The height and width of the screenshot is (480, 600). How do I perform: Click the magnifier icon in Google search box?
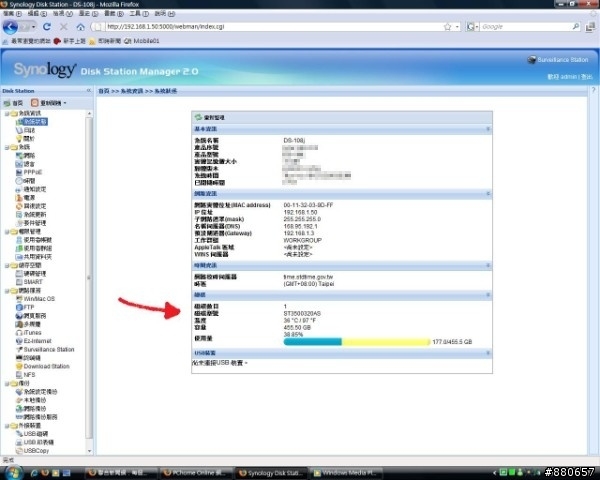[576, 26]
